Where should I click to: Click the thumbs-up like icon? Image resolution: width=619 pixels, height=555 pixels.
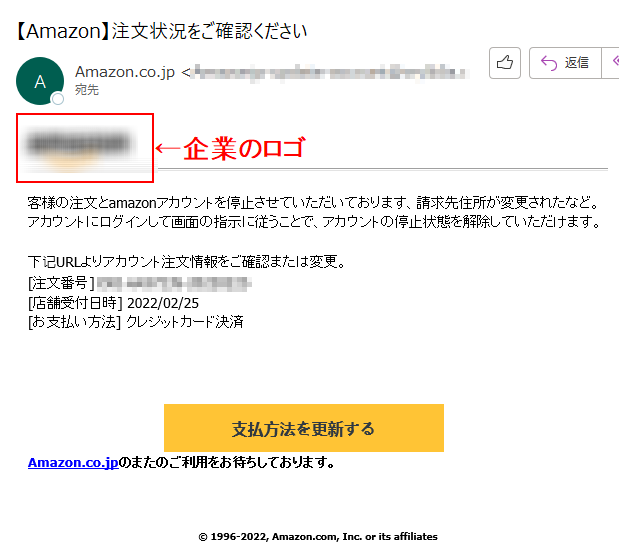tap(505, 63)
